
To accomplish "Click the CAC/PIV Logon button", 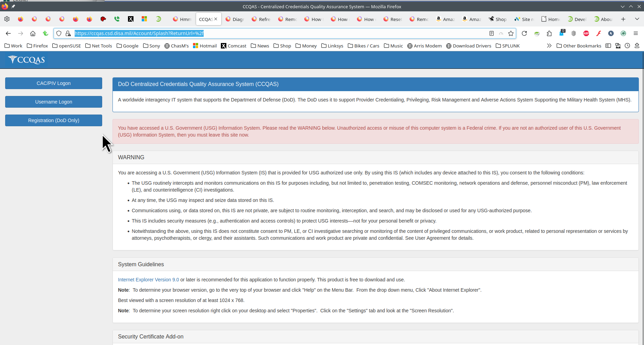I will coord(54,83).
